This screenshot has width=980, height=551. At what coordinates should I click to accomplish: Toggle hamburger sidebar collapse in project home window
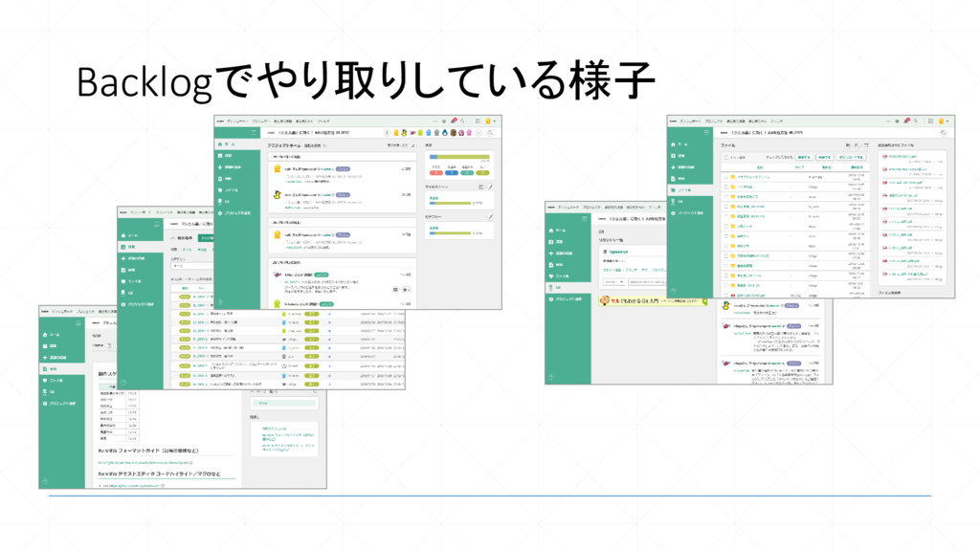(253, 132)
